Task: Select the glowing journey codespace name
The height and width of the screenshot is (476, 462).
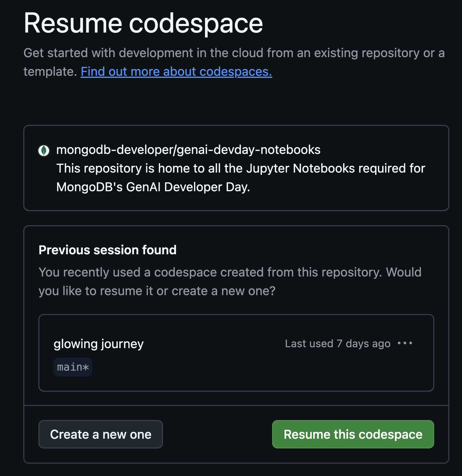Action: tap(98, 344)
